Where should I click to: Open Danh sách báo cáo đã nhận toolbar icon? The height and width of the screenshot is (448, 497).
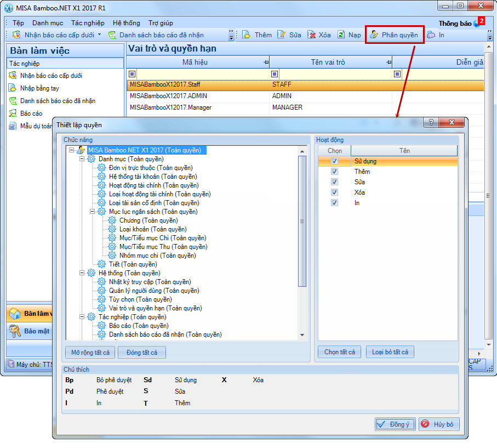click(x=112, y=35)
